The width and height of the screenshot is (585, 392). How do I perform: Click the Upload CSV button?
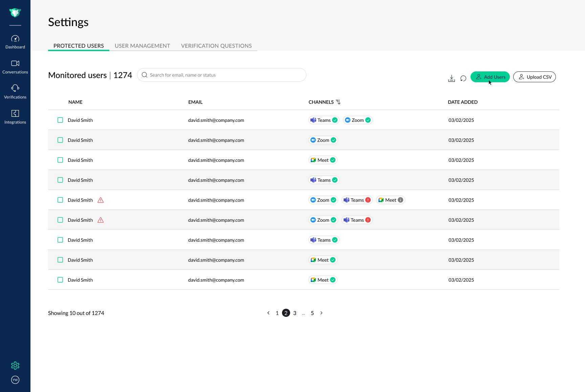pyautogui.click(x=535, y=77)
